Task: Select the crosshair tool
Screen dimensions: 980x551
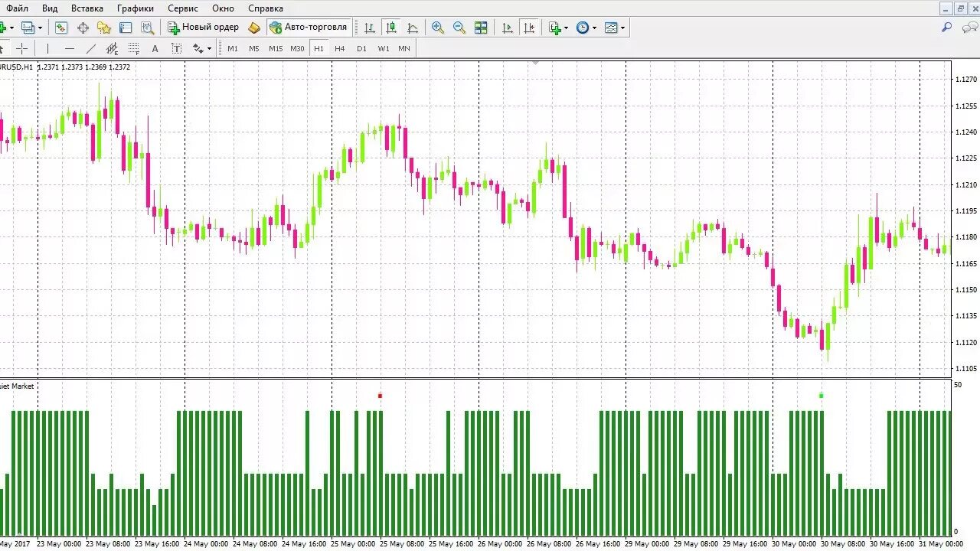Action: (x=22, y=48)
